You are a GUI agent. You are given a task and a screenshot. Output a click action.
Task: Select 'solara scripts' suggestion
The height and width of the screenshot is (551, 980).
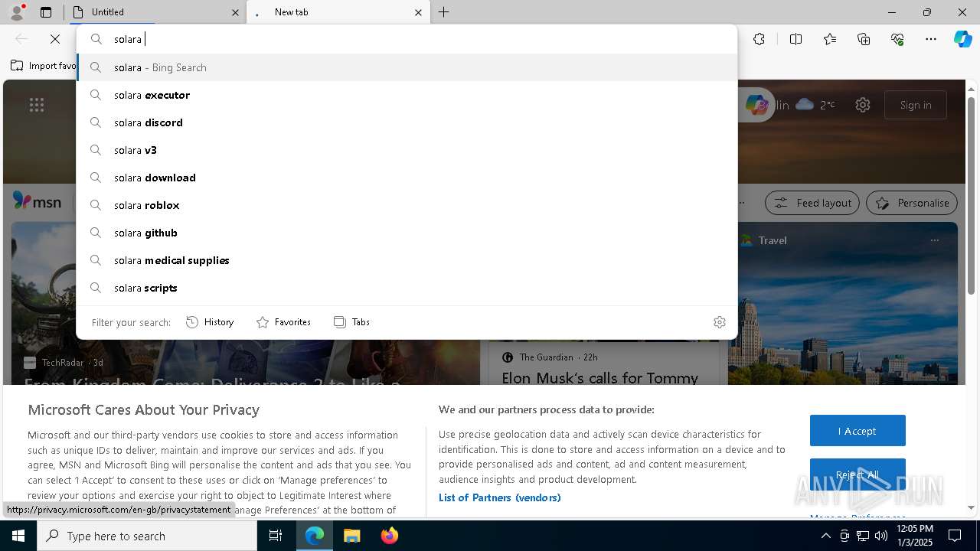pos(407,288)
